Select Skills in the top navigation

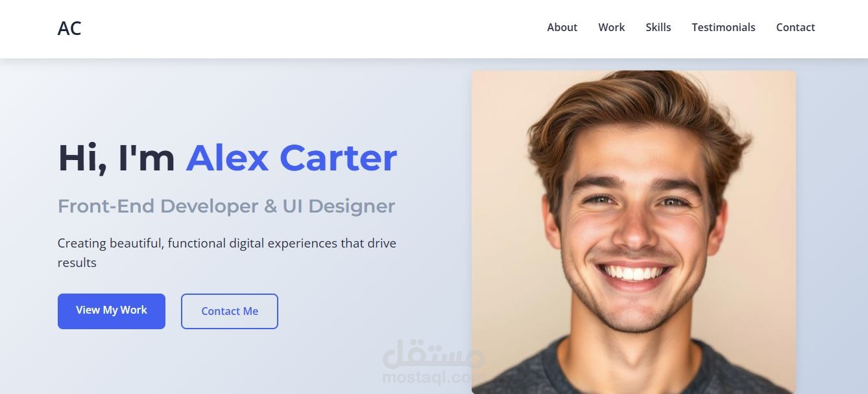658,27
